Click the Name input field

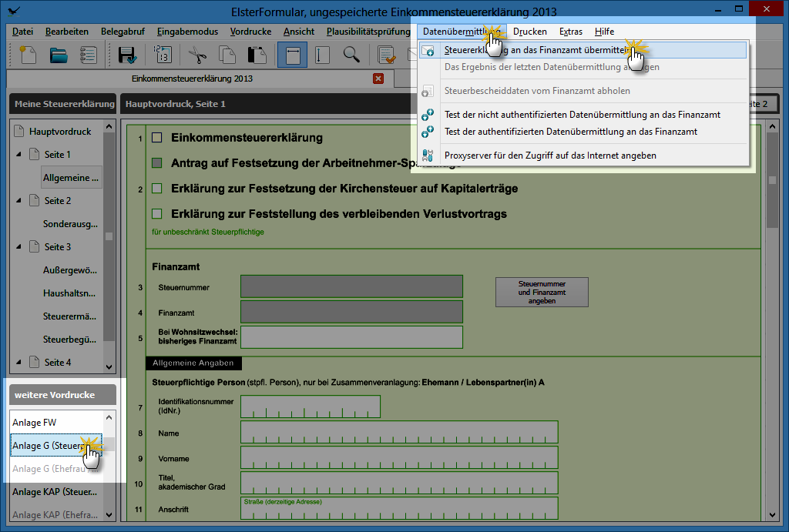point(400,432)
